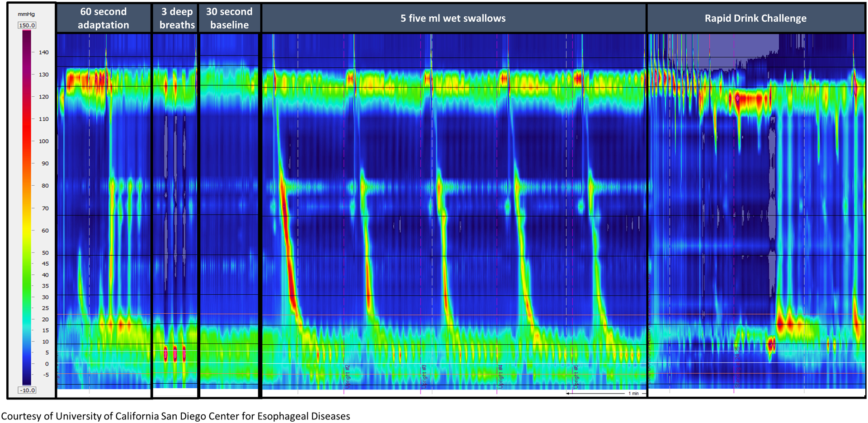The width and height of the screenshot is (868, 423).
Task: Click the 25 tick on the color scale
Action: coord(45,308)
